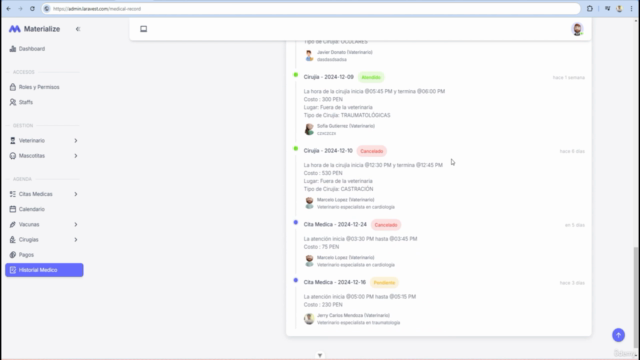Click the 'hace 1 semana' timestamp
This screenshot has width=640, height=360.
(x=569, y=78)
